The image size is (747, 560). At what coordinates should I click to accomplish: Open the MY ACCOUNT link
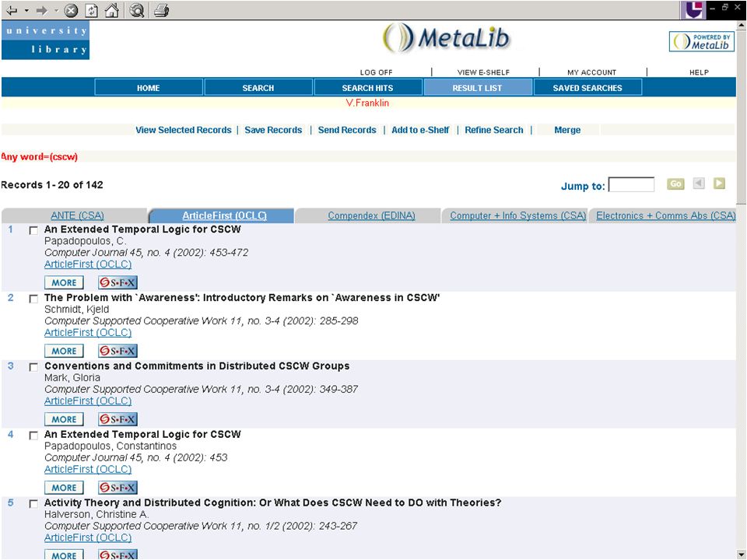pyautogui.click(x=591, y=72)
